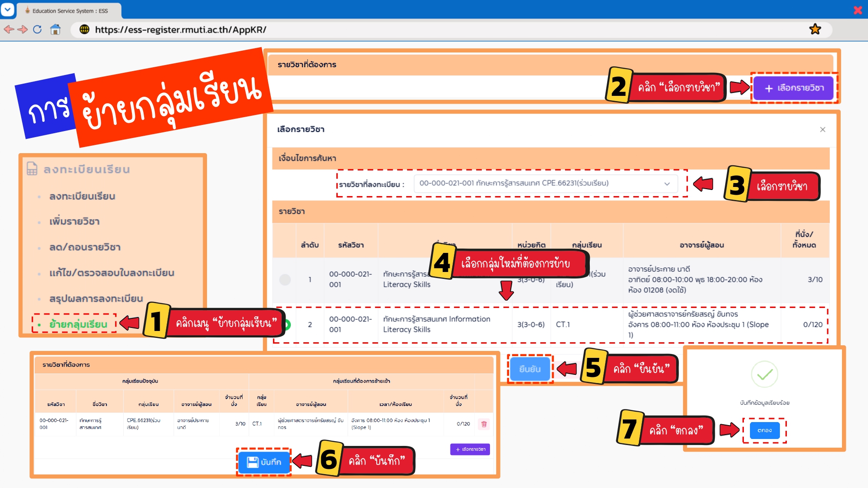Click the blue บันทึก save button
Image resolution: width=868 pixels, height=488 pixels.
[264, 462]
